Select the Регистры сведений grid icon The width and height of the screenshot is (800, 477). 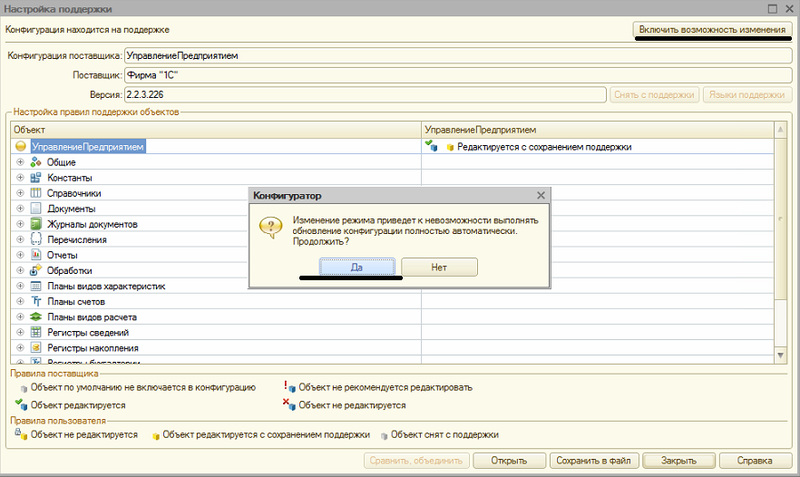[36, 332]
